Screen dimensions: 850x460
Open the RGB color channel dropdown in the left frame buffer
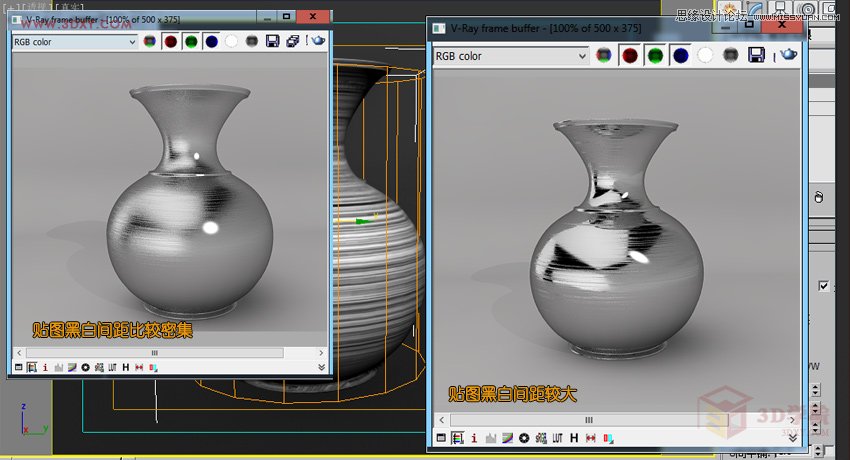(74, 42)
